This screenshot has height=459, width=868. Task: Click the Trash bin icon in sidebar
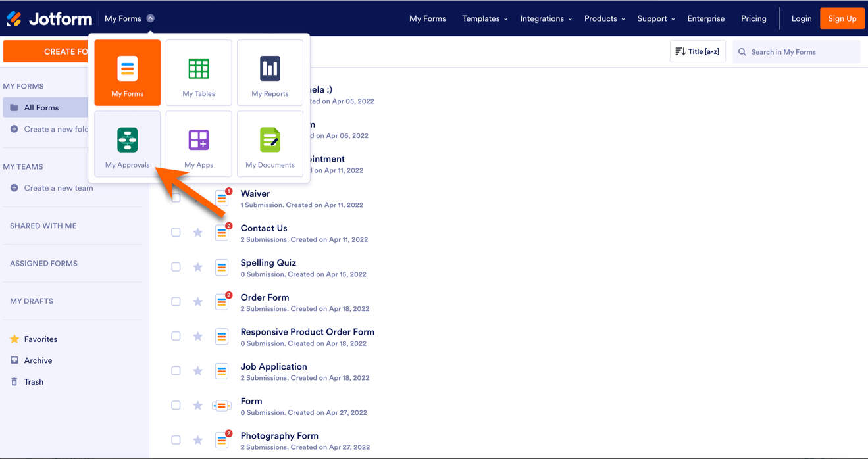[14, 381]
